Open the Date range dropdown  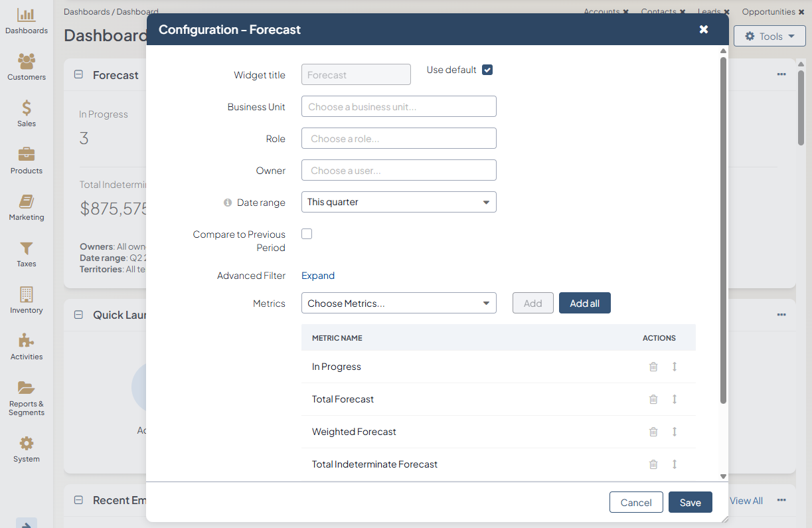(398, 202)
